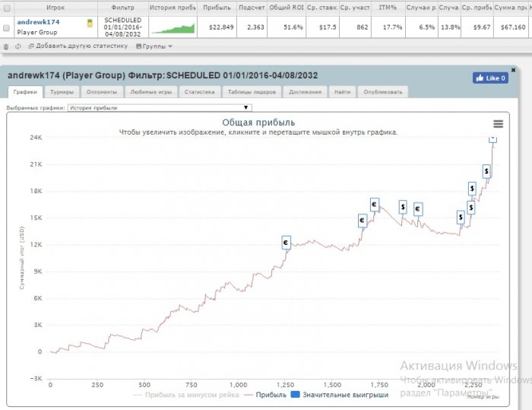This screenshot has height=410, width=532.
Task: Click the dollar marker at the 13.5K dip
Action: coord(461,217)
